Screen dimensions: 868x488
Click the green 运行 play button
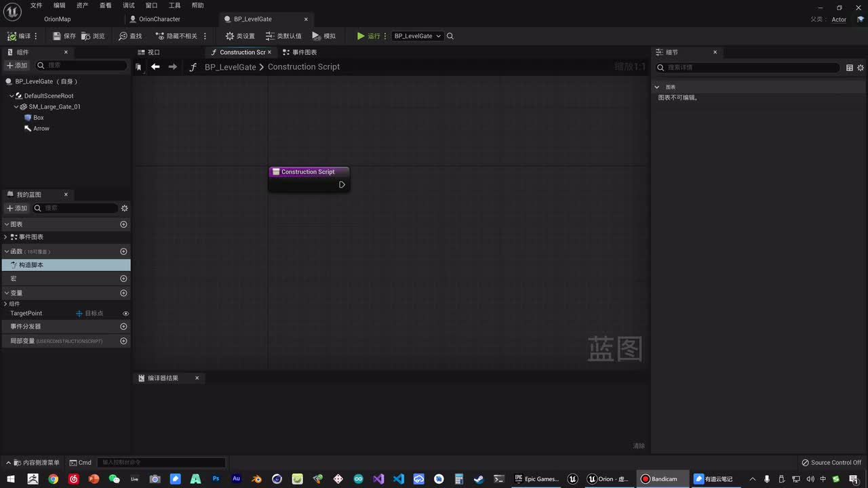click(x=368, y=36)
